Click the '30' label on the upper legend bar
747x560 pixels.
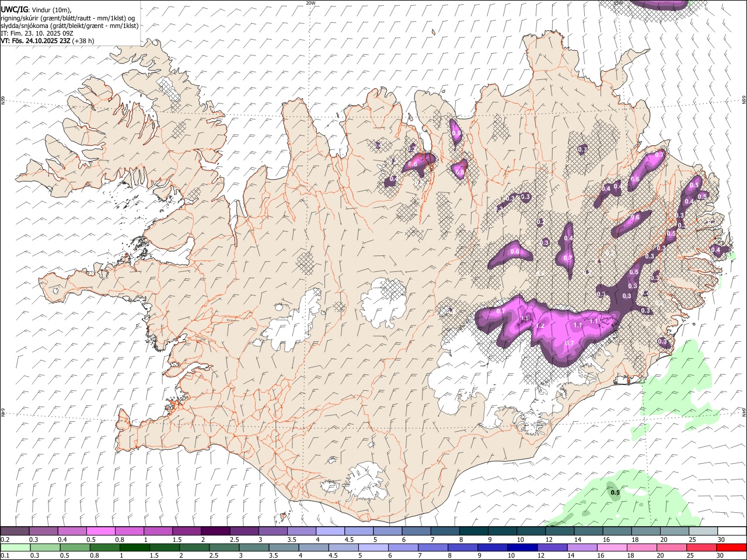pyautogui.click(x=720, y=540)
